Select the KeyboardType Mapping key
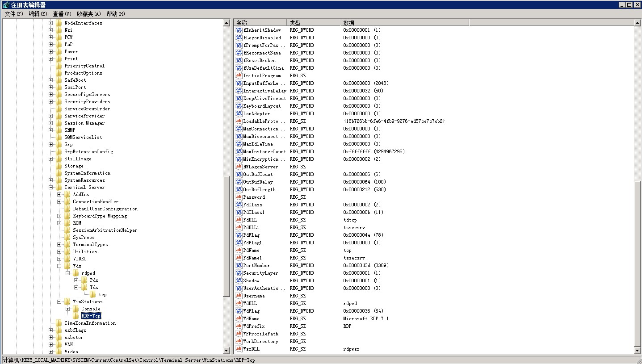 (100, 216)
